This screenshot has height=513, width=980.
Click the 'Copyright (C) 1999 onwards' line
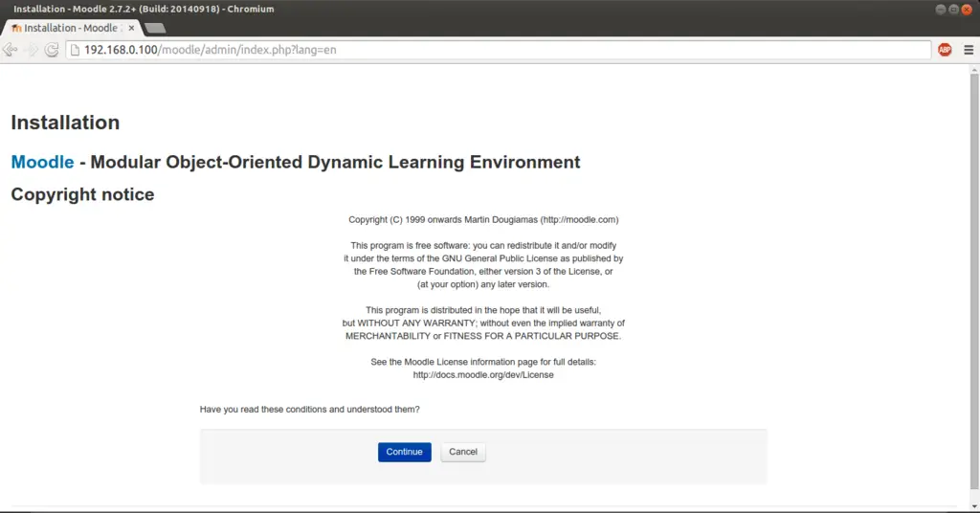tap(483, 220)
